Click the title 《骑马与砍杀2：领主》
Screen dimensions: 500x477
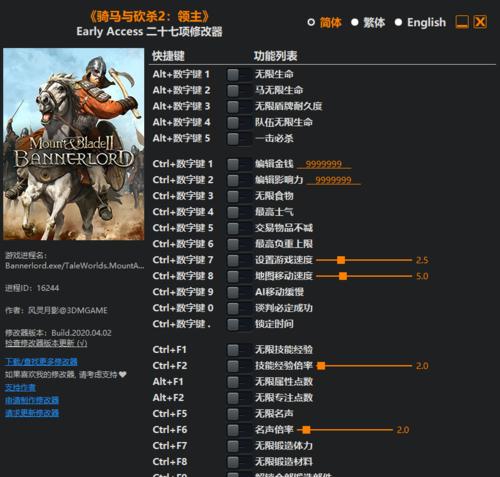[x=149, y=16]
